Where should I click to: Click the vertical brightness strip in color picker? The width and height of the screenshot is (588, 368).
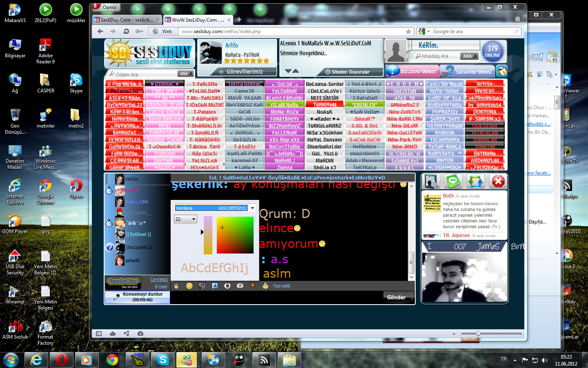[208, 235]
